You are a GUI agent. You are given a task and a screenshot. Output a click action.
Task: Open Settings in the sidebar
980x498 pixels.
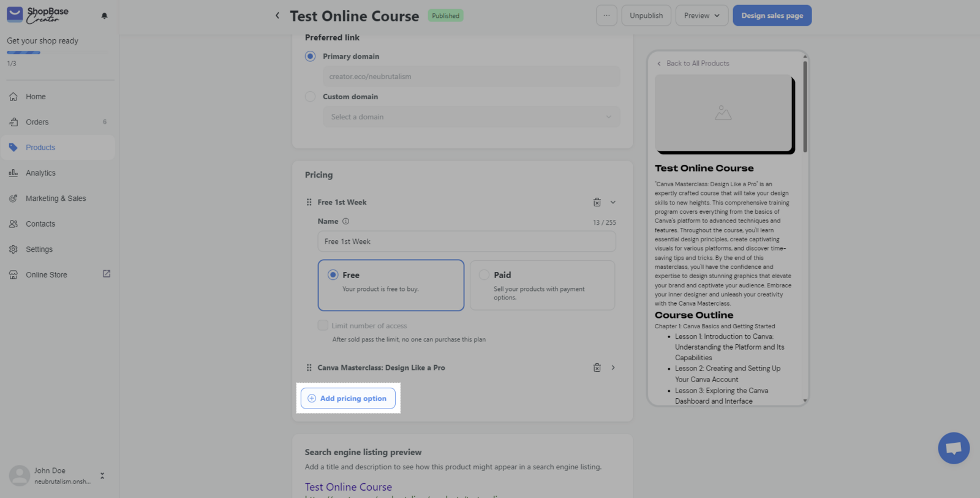click(x=58, y=249)
